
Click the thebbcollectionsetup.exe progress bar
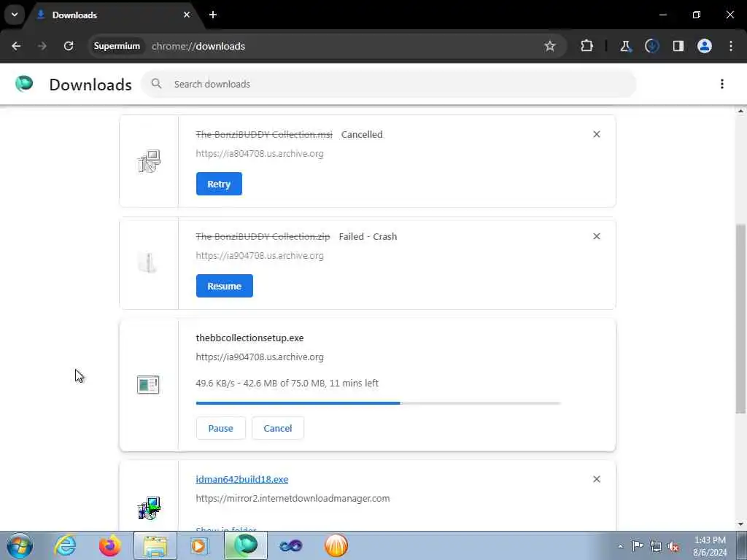[x=379, y=403]
